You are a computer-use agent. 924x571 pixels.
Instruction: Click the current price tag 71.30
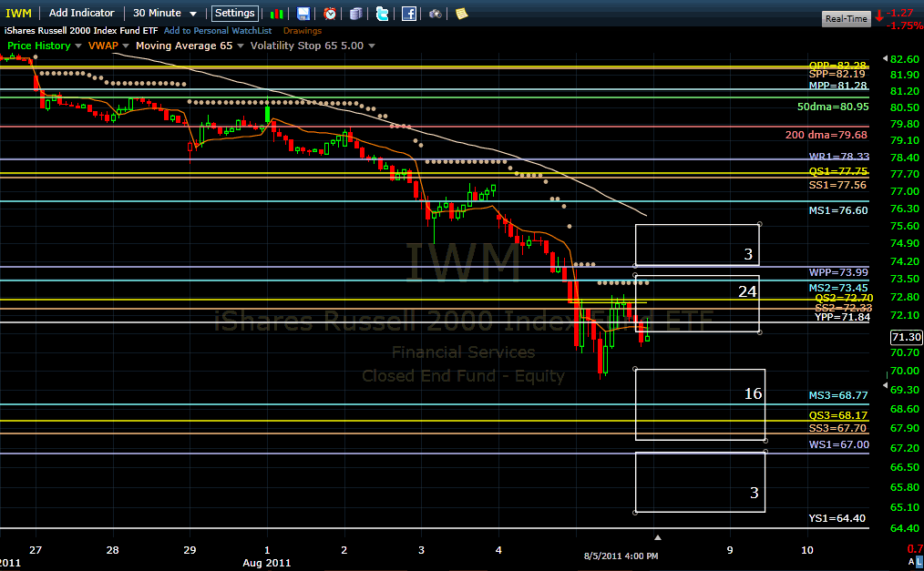[x=906, y=337]
